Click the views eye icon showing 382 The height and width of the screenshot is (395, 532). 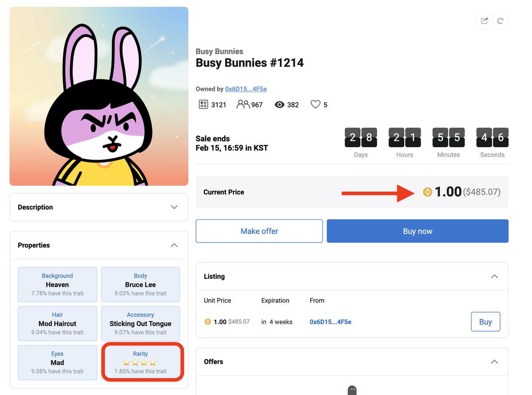[x=279, y=104]
